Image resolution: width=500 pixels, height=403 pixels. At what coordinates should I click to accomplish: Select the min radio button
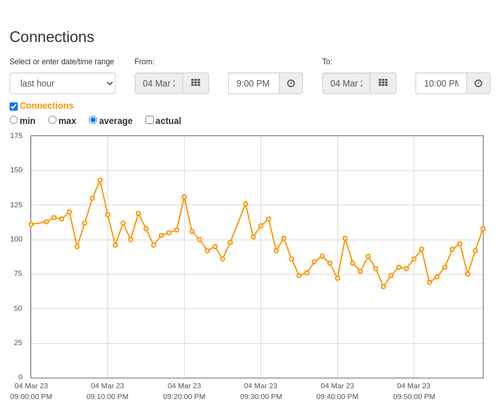click(x=14, y=120)
